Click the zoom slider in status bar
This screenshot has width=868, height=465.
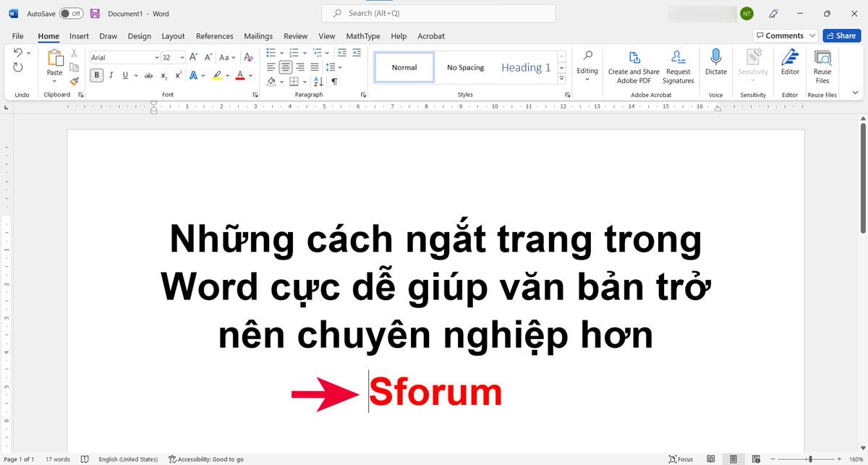(809, 459)
